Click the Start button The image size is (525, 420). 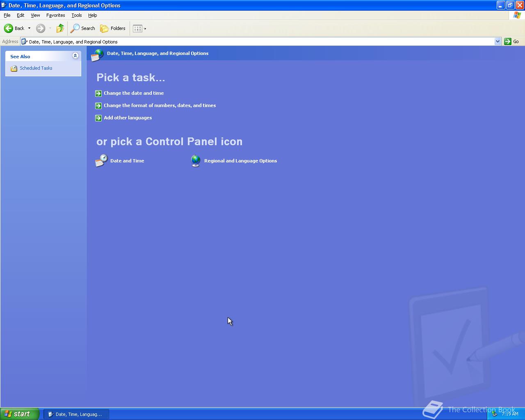(x=20, y=414)
